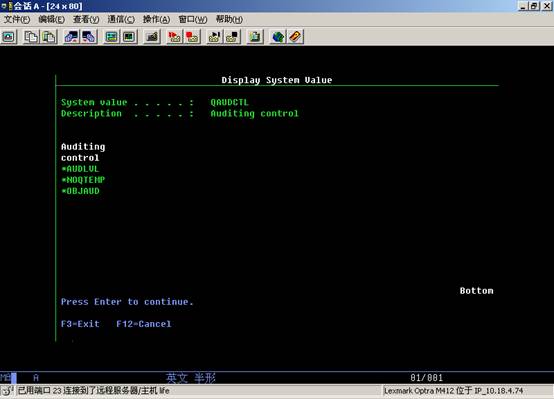
Task: Click the 'Bottom' indicator text
Action: 477,291
